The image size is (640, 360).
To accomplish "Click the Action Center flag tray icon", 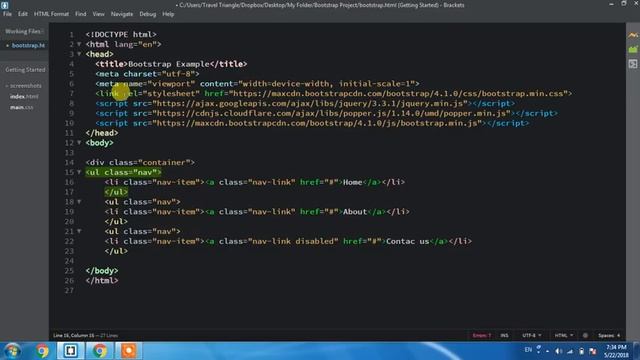I will pyautogui.click(x=593, y=351).
